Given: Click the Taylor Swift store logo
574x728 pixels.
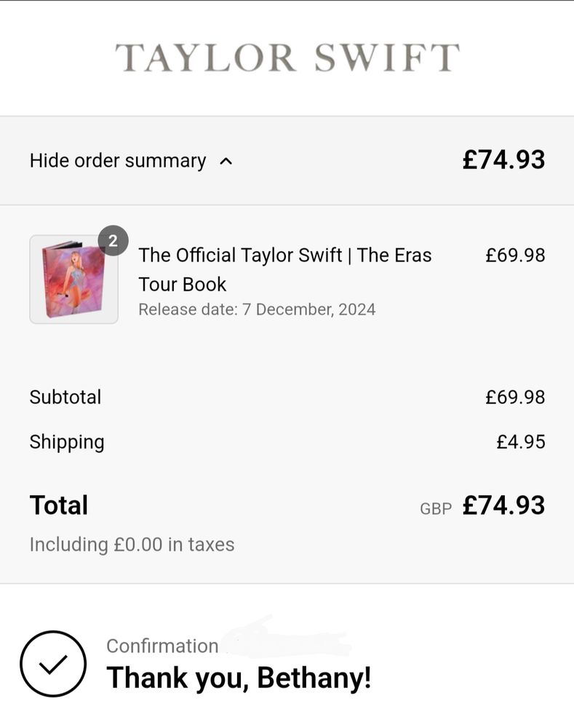Looking at the screenshot, I should (x=287, y=58).
